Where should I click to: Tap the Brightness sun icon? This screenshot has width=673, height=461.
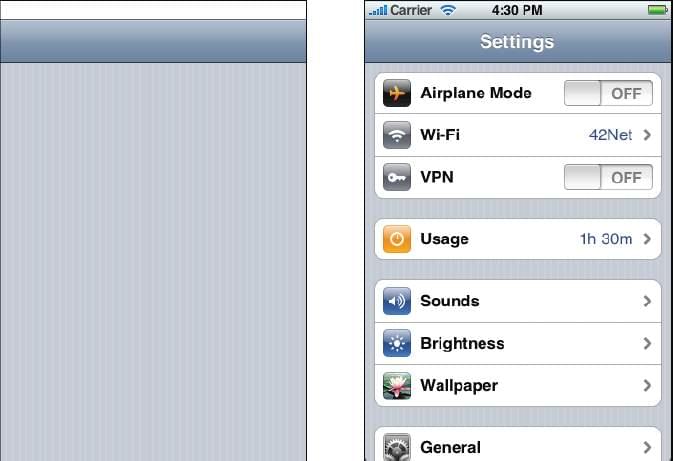click(x=397, y=343)
